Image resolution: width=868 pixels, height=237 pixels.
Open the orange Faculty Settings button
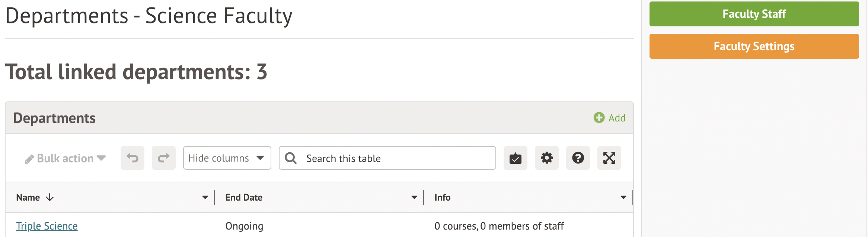coord(754,46)
